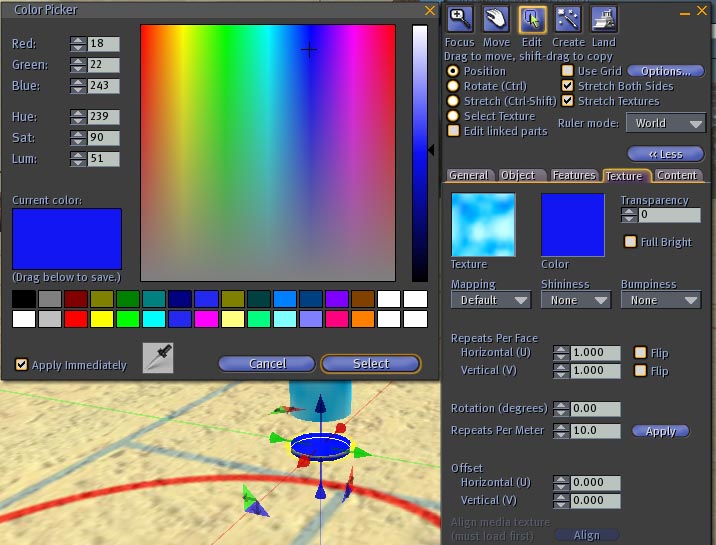Open the object Color swatch
The height and width of the screenshot is (545, 716).
573,225
